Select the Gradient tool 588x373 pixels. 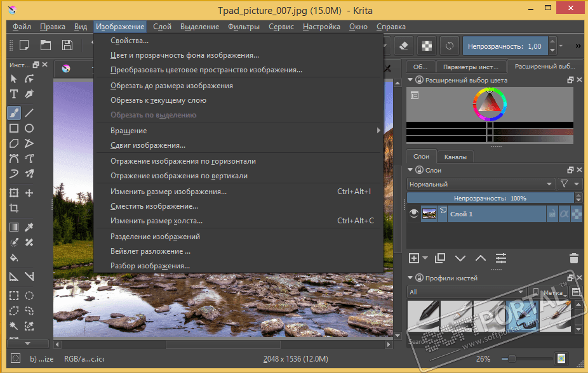coord(14,227)
